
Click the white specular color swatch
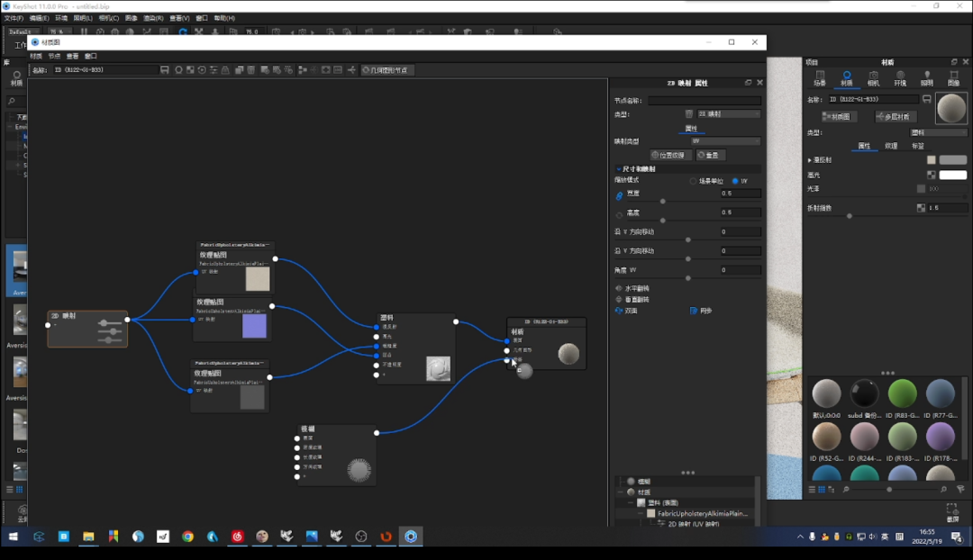(952, 175)
